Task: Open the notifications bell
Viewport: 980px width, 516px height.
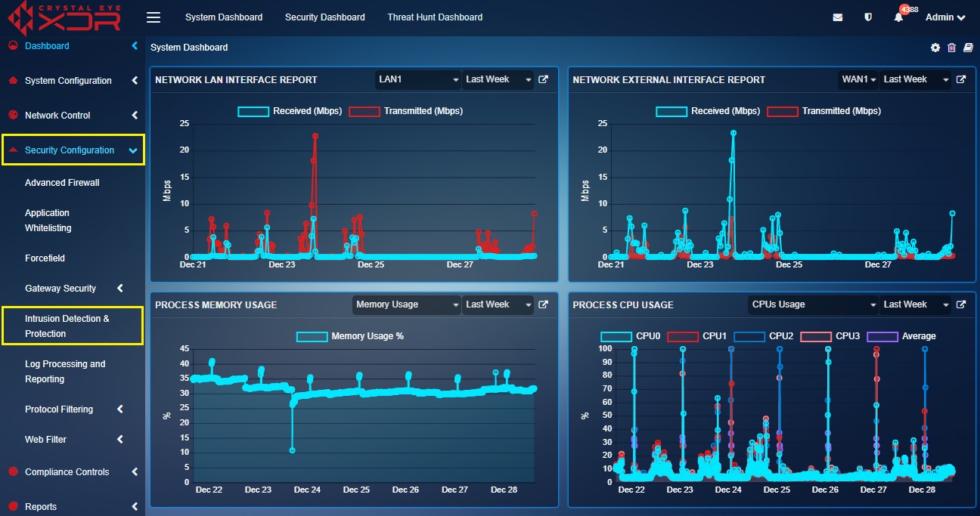Action: pyautogui.click(x=898, y=17)
